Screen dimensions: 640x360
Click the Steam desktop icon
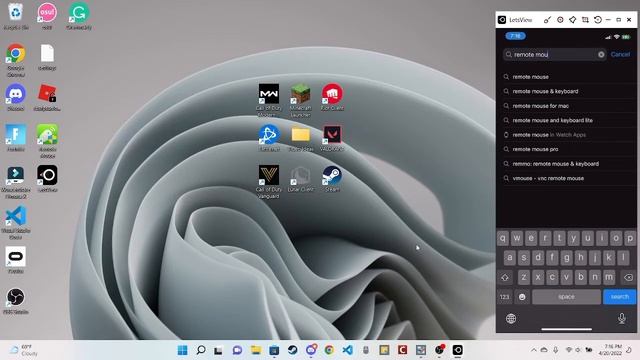point(332,178)
